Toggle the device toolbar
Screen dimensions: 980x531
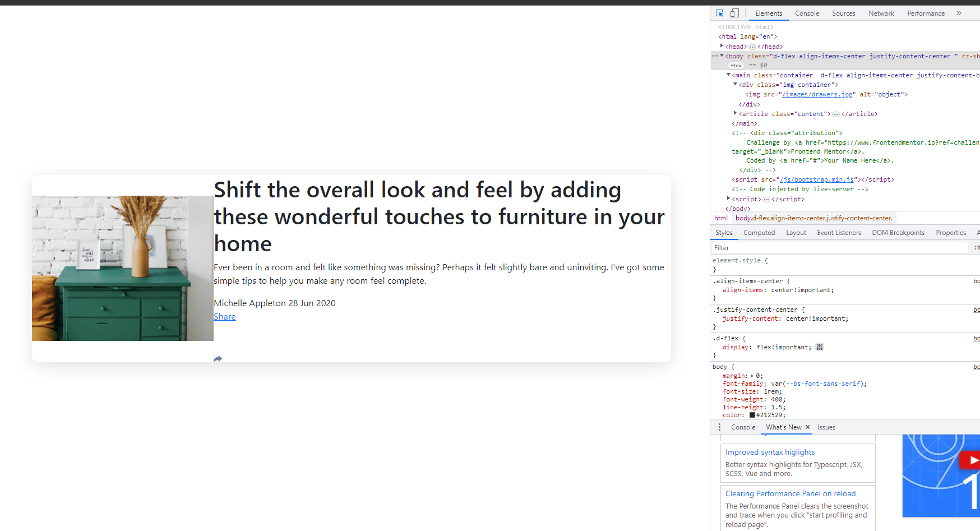[734, 13]
